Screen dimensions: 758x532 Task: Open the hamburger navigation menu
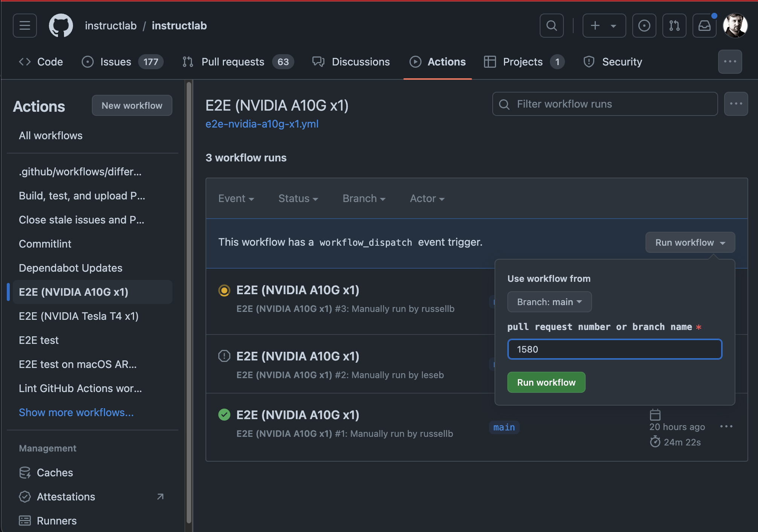click(25, 26)
